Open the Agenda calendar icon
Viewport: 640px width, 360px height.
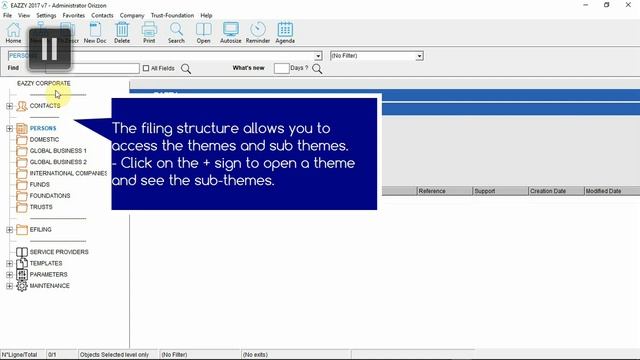click(x=285, y=33)
